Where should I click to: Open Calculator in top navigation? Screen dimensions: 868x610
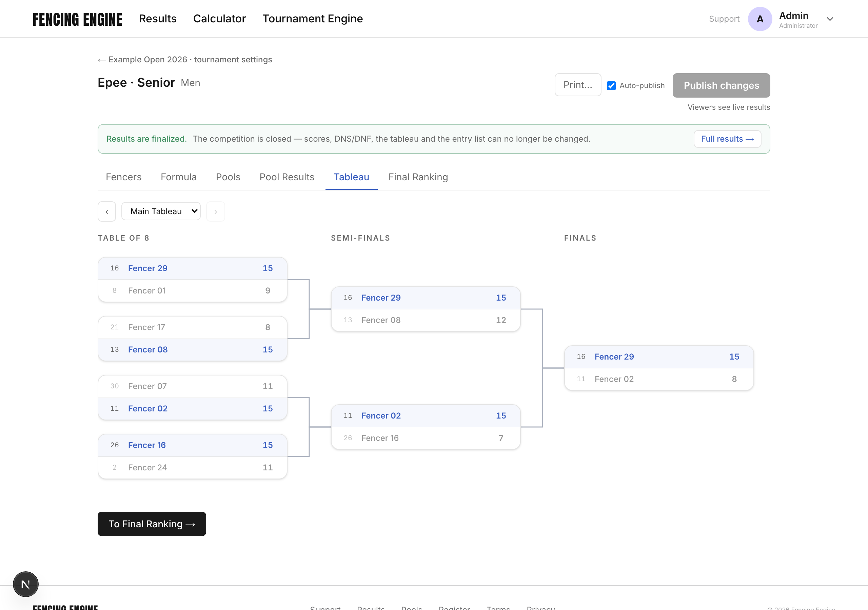coord(219,19)
